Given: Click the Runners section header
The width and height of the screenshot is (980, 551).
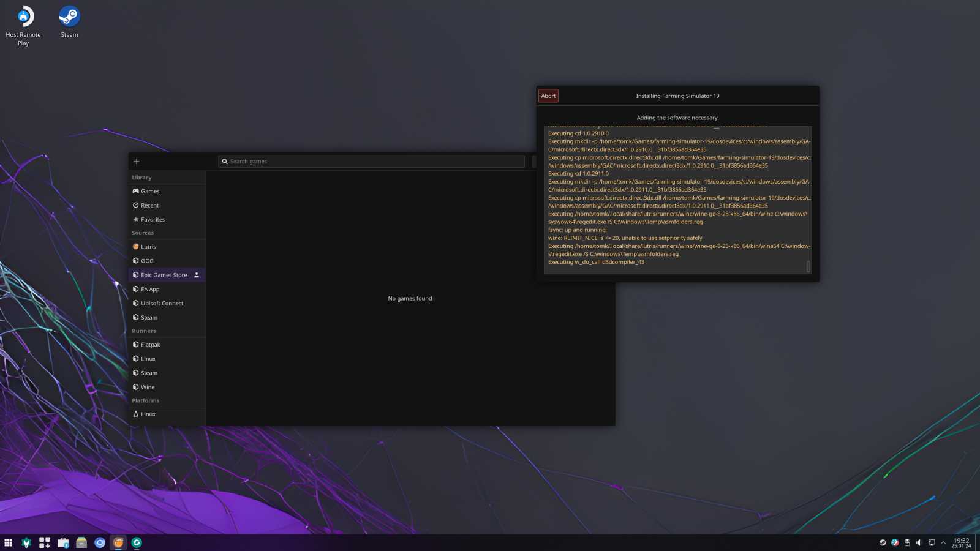Looking at the screenshot, I should (x=144, y=331).
